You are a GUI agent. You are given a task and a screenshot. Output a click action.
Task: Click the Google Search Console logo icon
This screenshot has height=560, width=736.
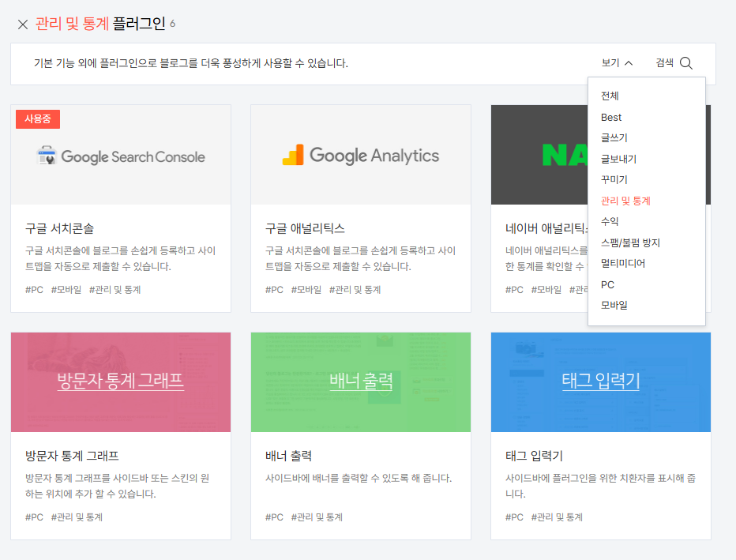(x=46, y=156)
